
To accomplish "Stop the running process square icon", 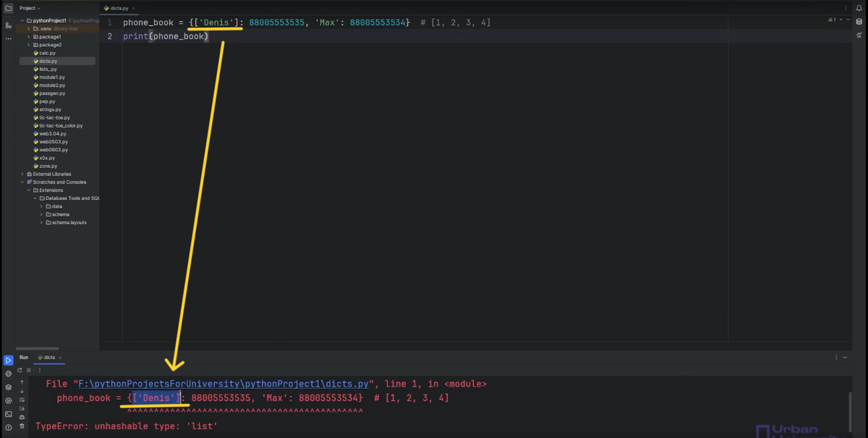I will point(29,370).
